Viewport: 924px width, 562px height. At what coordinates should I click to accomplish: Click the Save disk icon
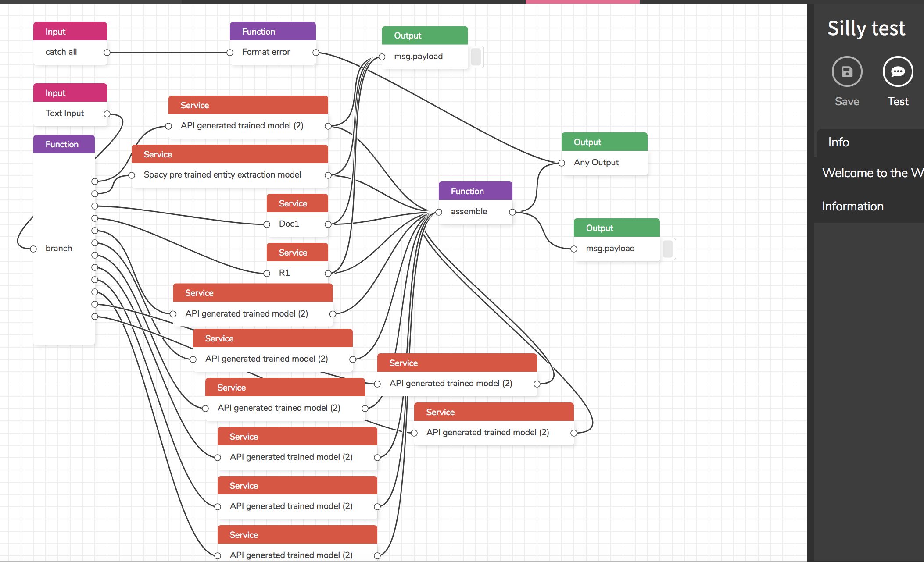click(x=847, y=71)
